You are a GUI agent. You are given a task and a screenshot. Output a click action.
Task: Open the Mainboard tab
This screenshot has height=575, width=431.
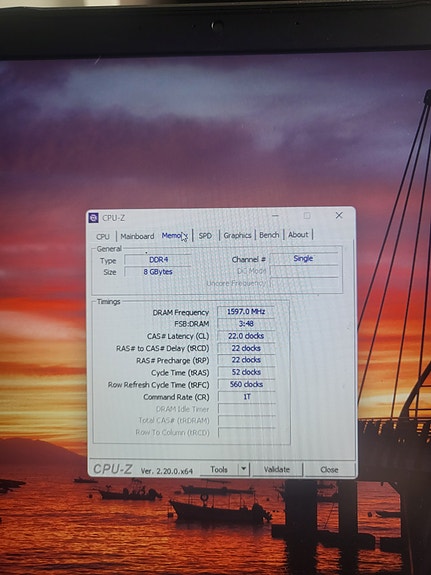137,236
